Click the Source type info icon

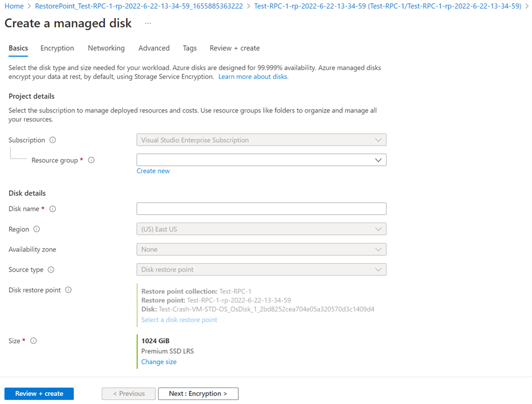coord(52,270)
